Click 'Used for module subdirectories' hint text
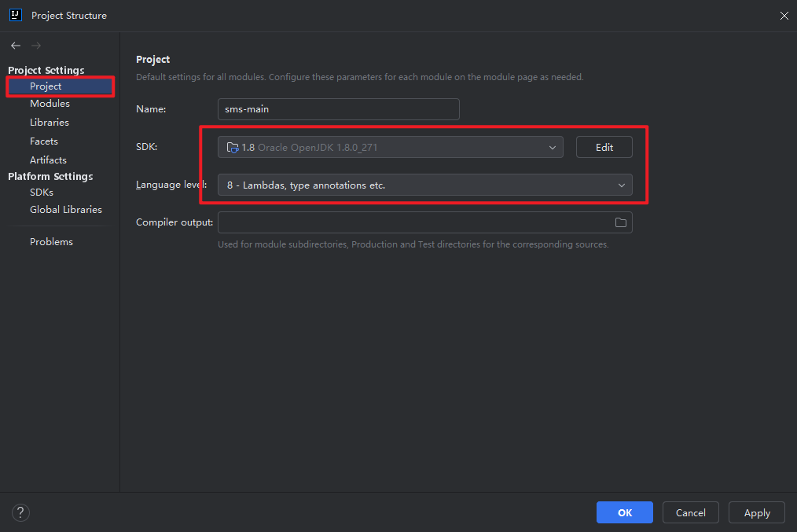 (413, 244)
